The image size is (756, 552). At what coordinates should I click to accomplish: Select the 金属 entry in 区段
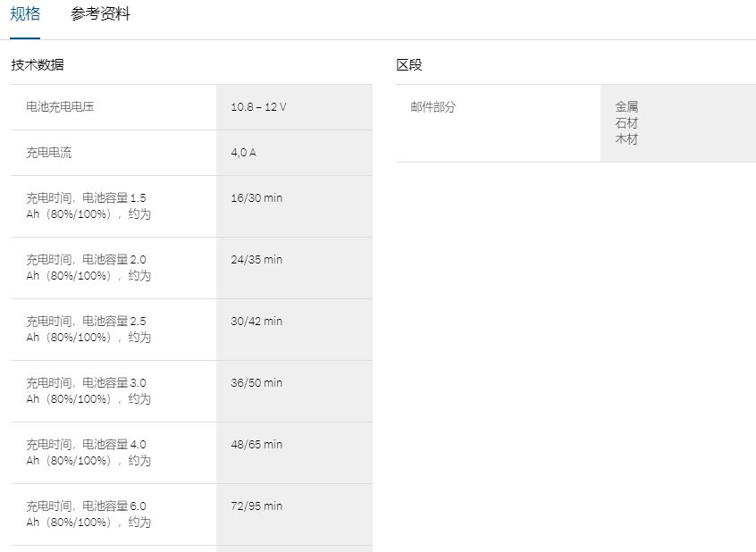click(626, 106)
